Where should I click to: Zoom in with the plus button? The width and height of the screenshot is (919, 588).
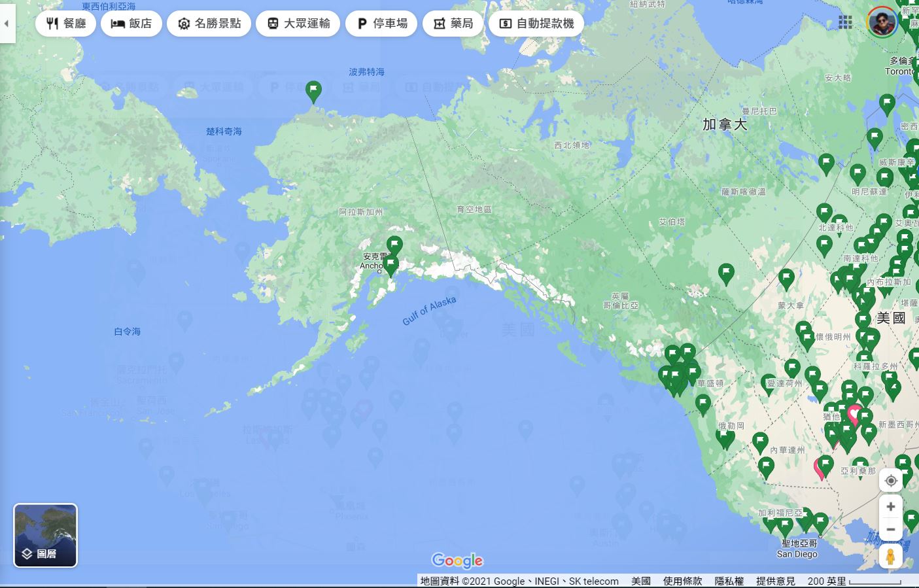point(890,507)
